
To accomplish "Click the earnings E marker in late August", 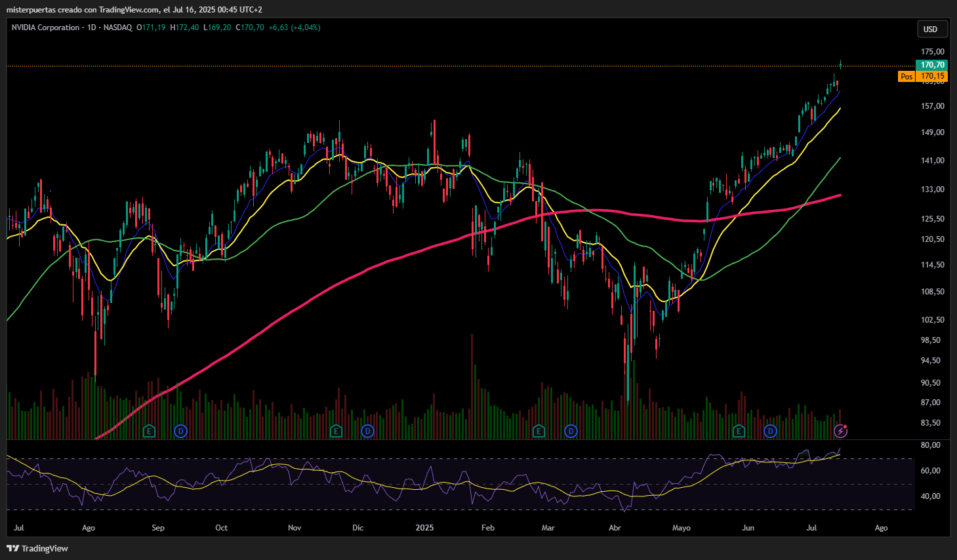I will [150, 431].
